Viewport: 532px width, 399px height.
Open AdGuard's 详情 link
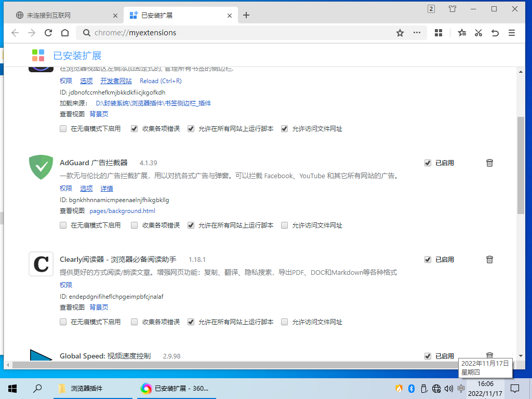(107, 188)
